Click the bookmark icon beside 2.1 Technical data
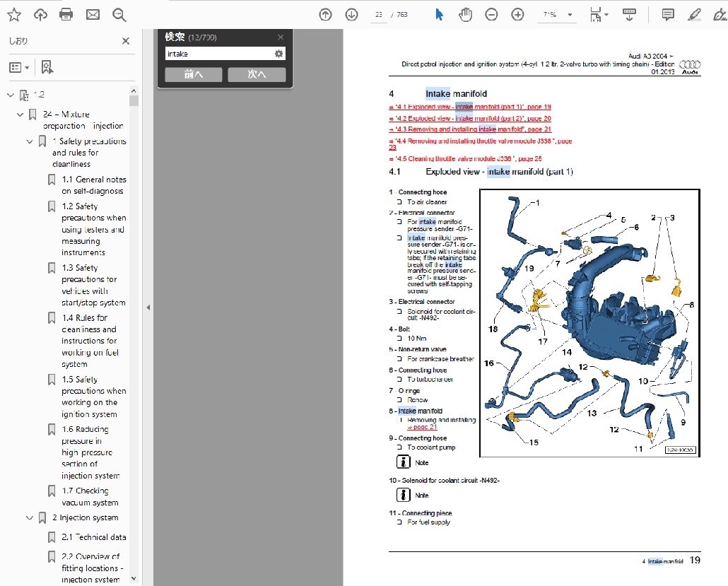This screenshot has width=728, height=586. [52, 537]
